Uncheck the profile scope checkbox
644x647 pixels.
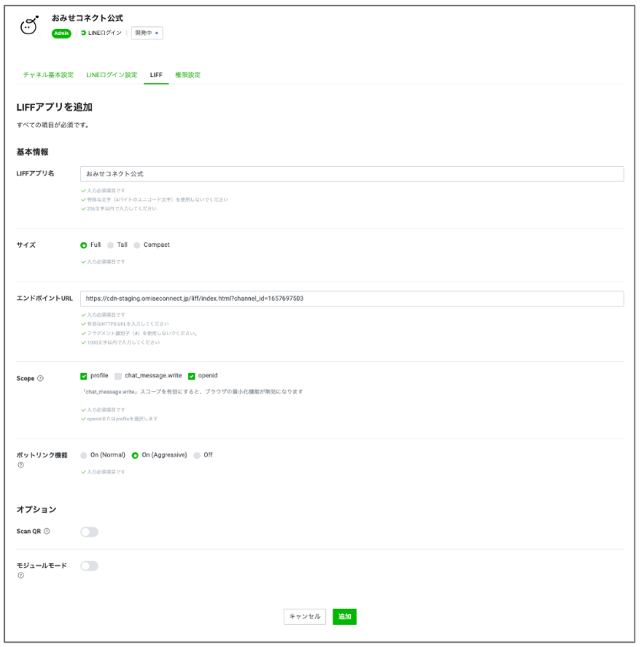click(84, 376)
